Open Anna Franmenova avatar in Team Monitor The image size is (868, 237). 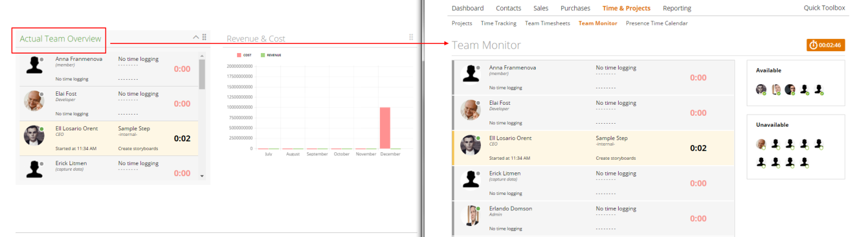tap(470, 74)
